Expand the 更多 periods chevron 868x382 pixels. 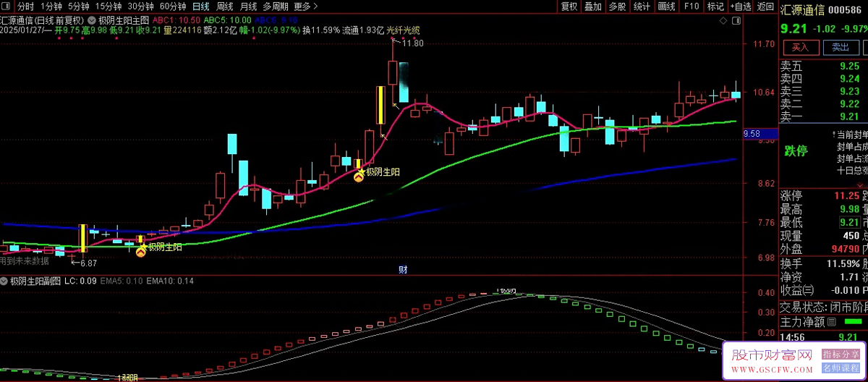point(315,7)
